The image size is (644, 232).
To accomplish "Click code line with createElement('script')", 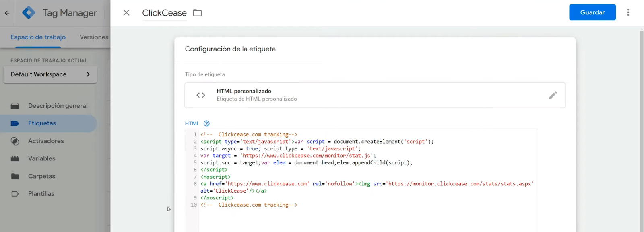I will (x=317, y=142).
